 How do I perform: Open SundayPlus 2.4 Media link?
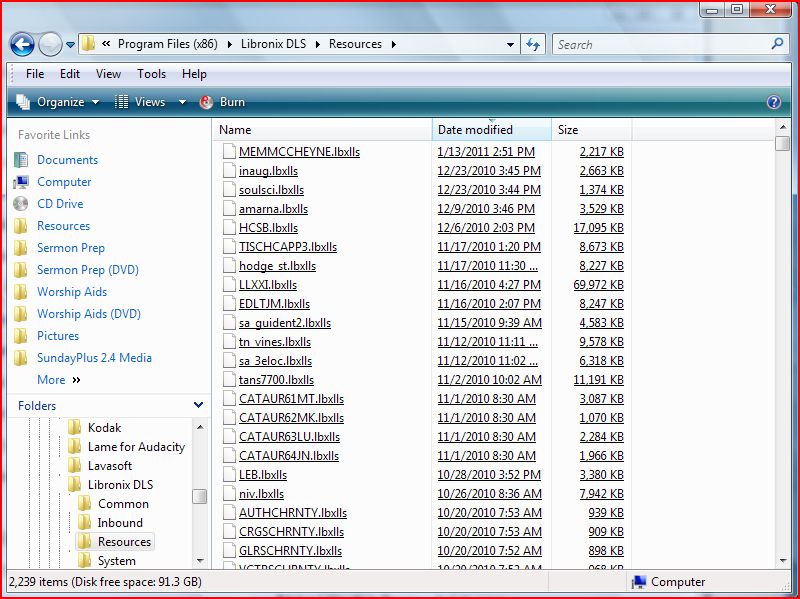pyautogui.click(x=94, y=358)
